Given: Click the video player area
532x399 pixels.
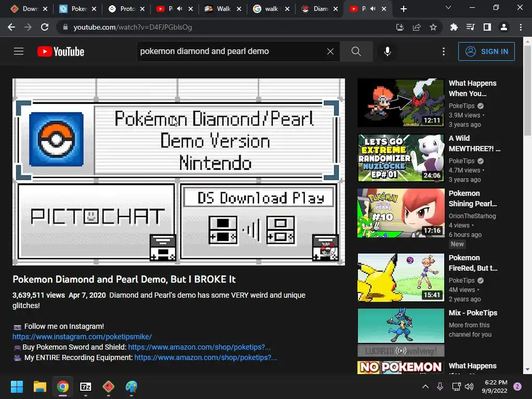Looking at the screenshot, I should (179, 171).
